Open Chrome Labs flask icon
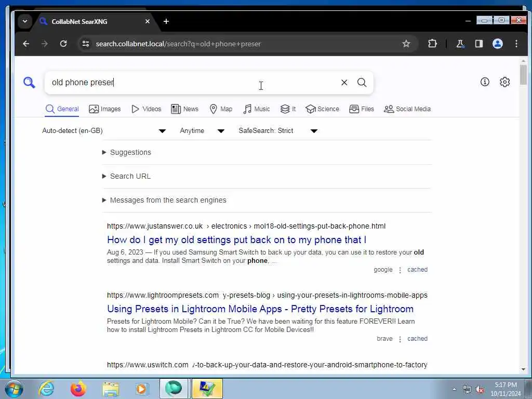 pyautogui.click(x=460, y=44)
